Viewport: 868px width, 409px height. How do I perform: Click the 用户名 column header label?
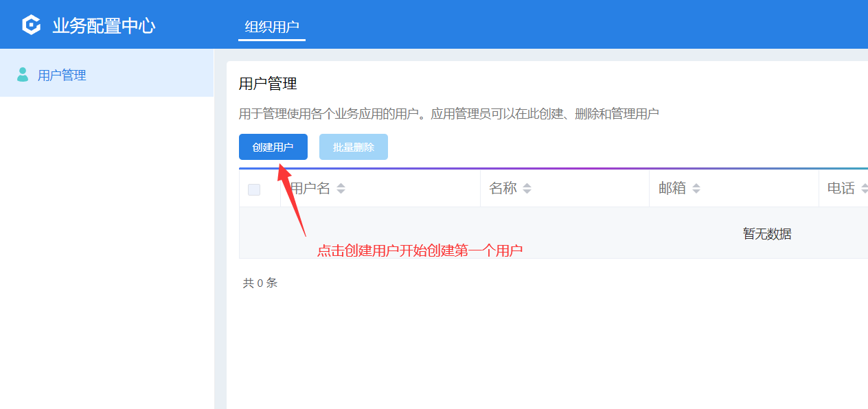coord(310,189)
